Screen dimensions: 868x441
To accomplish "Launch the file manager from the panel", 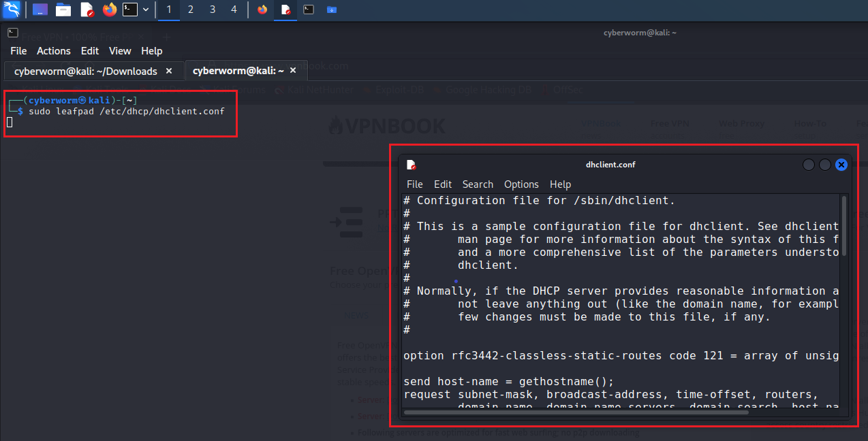I will 63,10.
